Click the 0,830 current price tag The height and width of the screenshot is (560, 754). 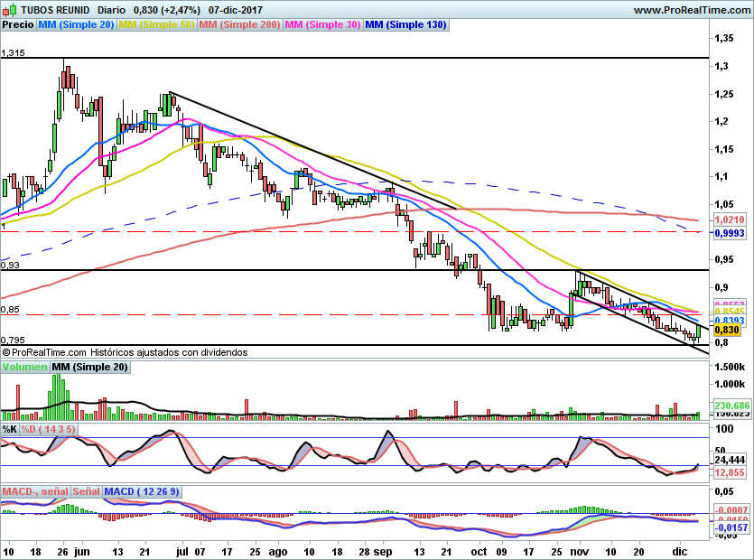727,330
